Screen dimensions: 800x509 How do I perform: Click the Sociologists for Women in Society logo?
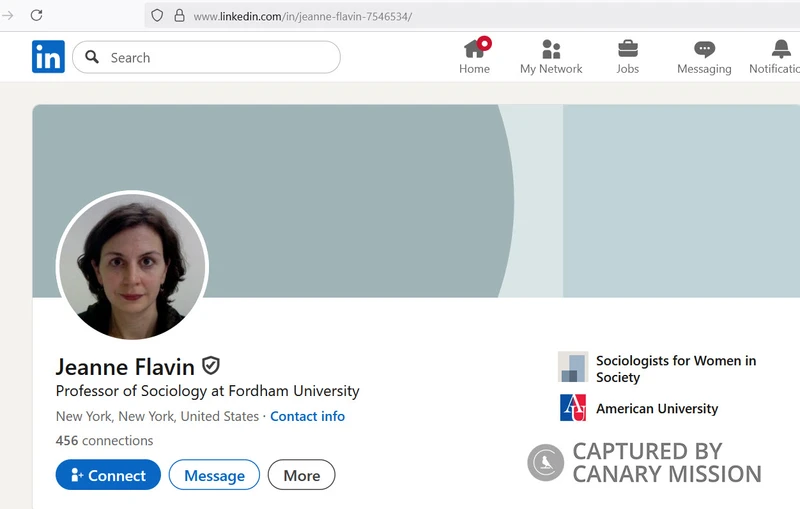[x=573, y=367]
